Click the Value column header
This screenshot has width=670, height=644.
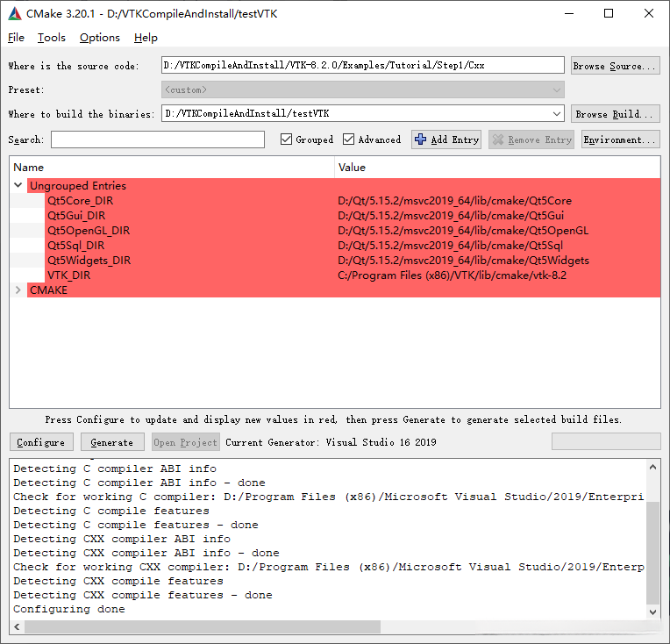[x=497, y=168]
